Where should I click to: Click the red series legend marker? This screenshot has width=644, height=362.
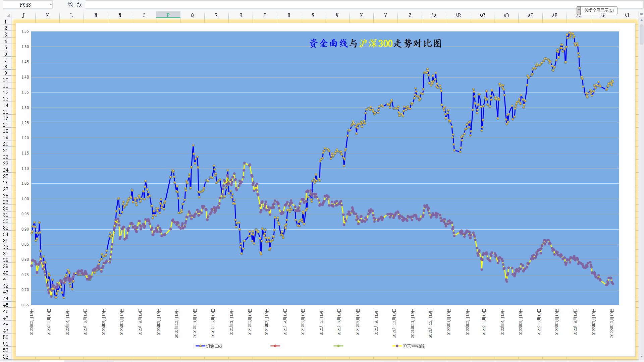(275, 346)
